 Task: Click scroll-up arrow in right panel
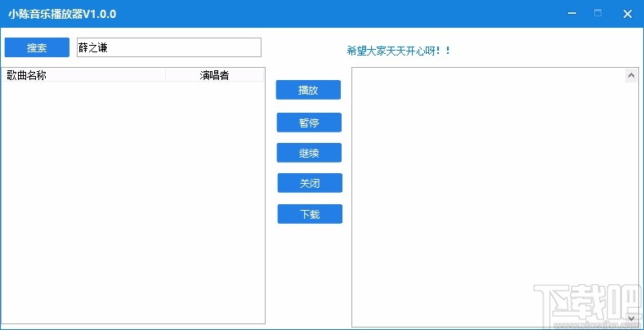coord(631,75)
